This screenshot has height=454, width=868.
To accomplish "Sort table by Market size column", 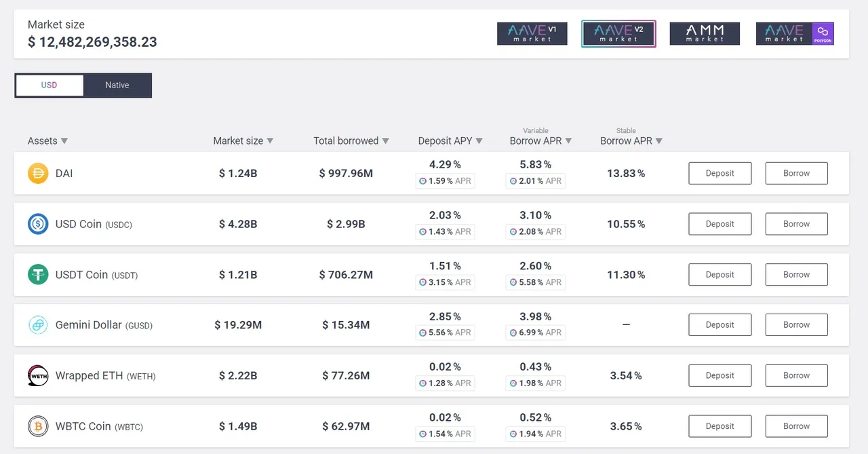I will (x=243, y=140).
